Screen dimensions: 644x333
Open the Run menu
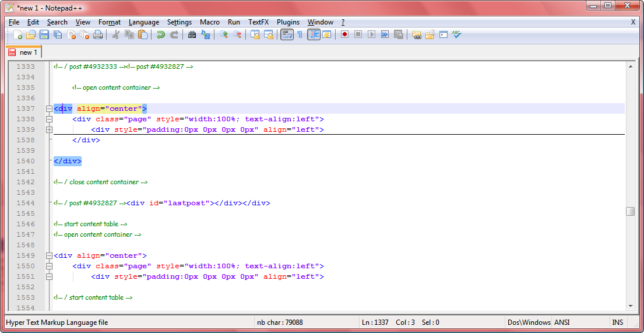click(x=234, y=22)
